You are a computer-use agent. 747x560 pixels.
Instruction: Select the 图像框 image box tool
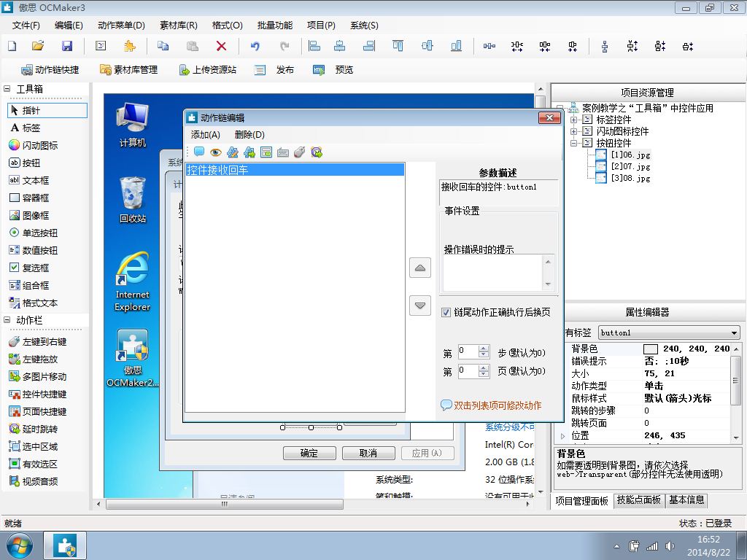pyautogui.click(x=29, y=215)
